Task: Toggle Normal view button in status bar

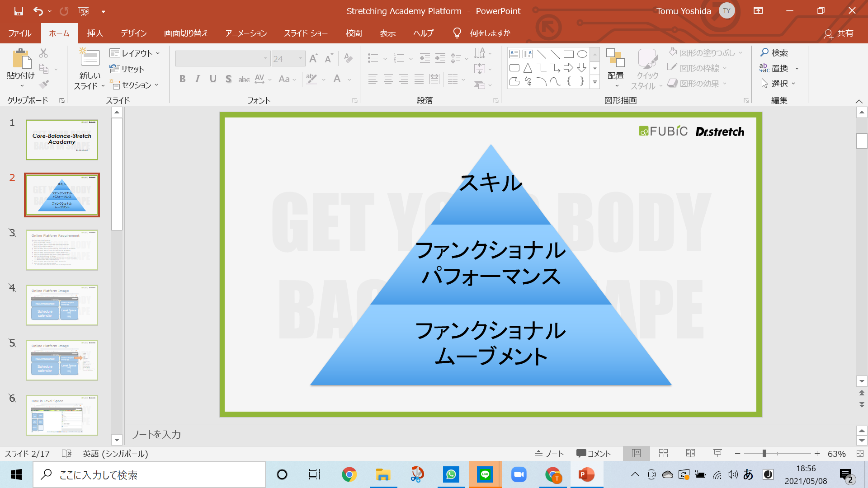Action: click(x=636, y=453)
